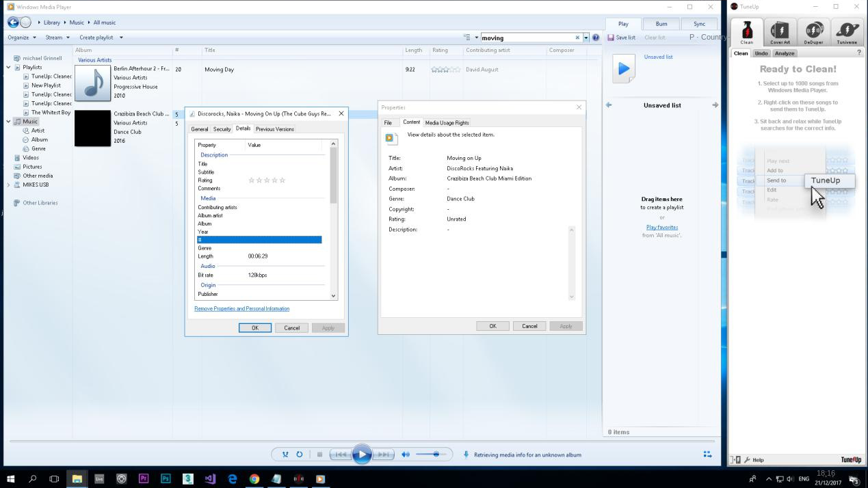Skip to the next track
The height and width of the screenshot is (488, 868).
point(384,455)
